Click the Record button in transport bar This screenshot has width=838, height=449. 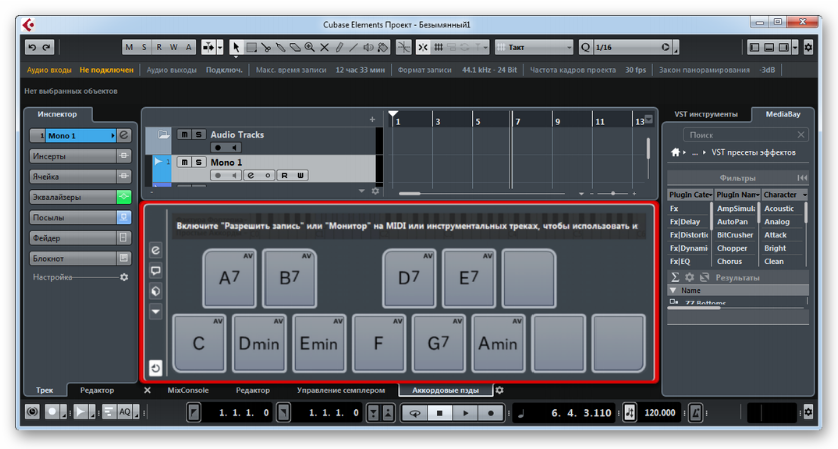coord(491,412)
